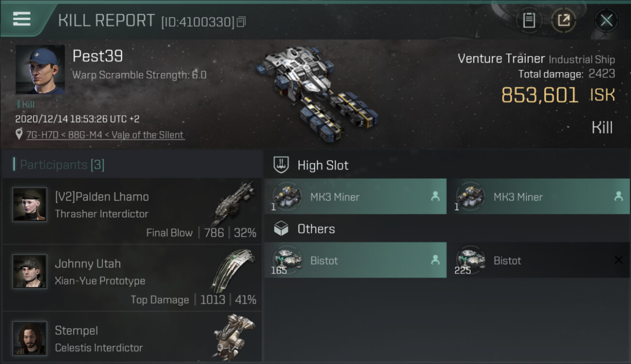This screenshot has width=631, height=364.
Task: Open Pest39 pilot portrait
Action: (x=40, y=70)
